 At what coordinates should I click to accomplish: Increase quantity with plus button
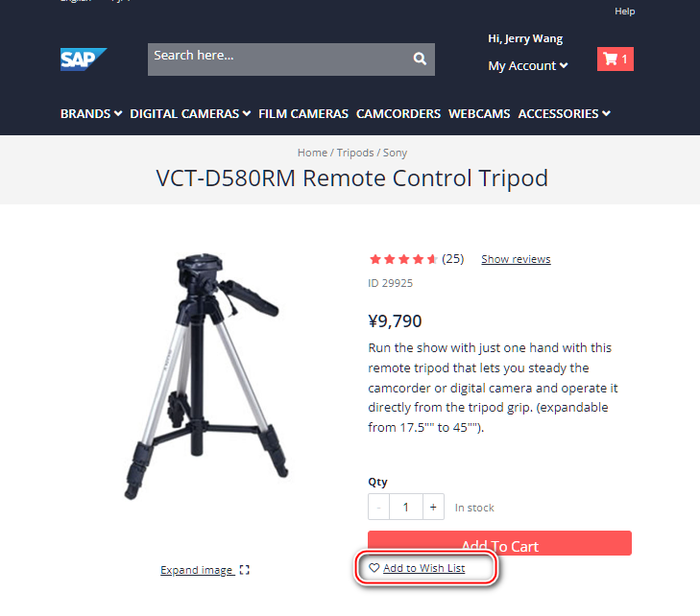(433, 507)
